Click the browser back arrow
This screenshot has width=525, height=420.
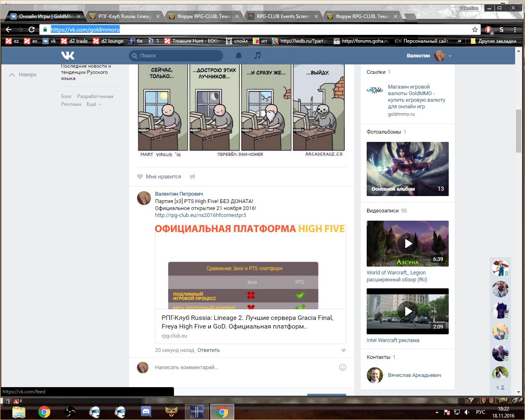[x=9, y=30]
